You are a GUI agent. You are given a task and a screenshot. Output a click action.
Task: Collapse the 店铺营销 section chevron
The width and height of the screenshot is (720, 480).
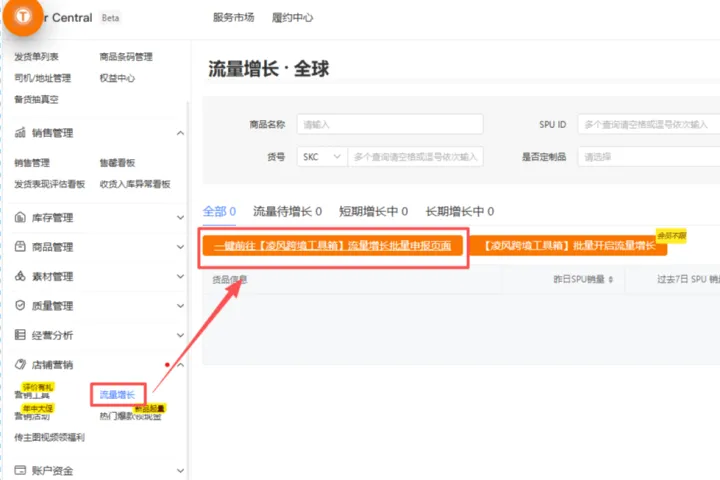point(180,365)
